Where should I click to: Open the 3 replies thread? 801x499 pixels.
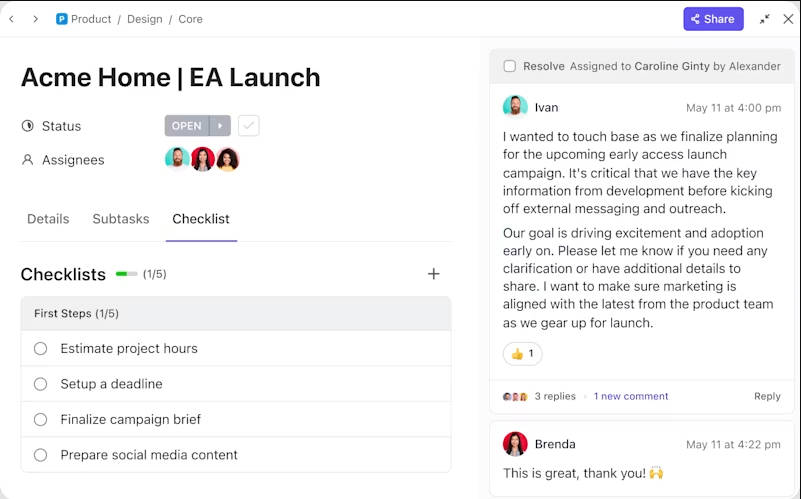click(555, 396)
